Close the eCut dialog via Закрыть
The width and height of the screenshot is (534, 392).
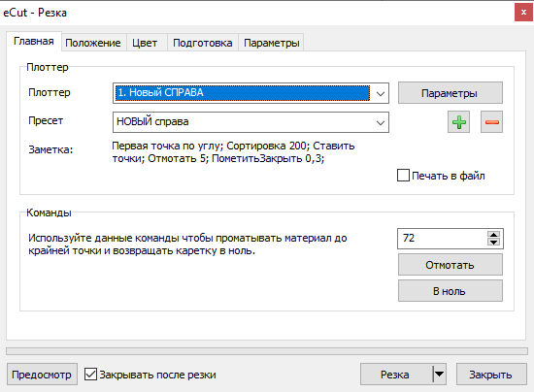tap(490, 375)
